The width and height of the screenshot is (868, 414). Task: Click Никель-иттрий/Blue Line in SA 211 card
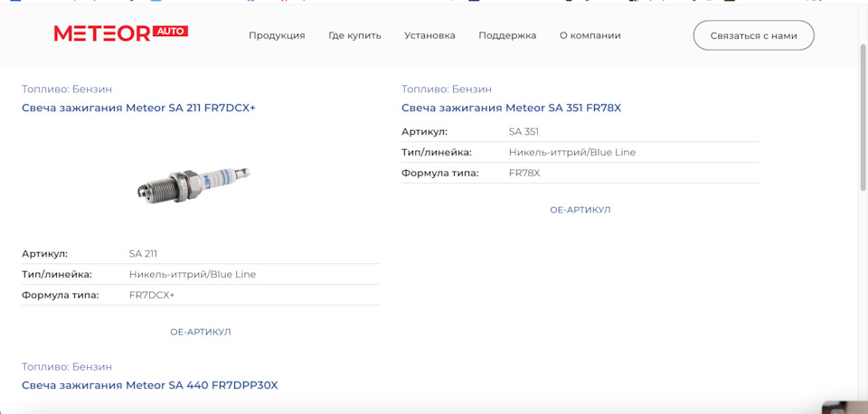coord(193,275)
